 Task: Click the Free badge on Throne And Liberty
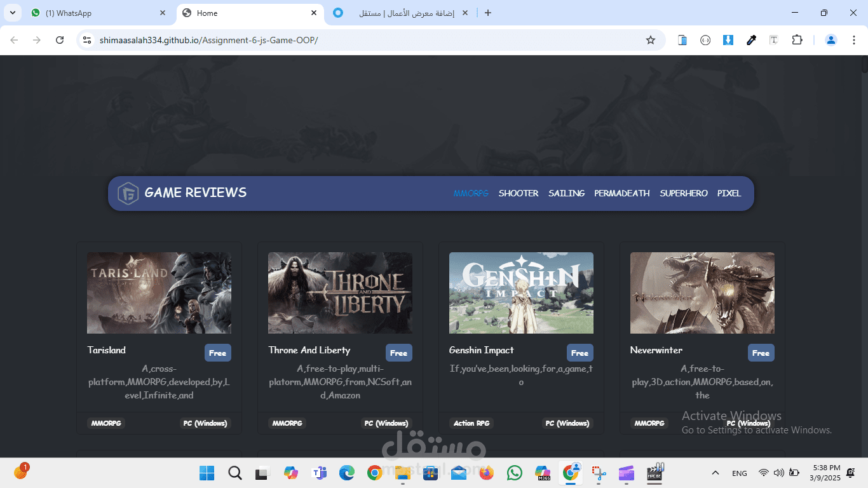[x=399, y=353]
